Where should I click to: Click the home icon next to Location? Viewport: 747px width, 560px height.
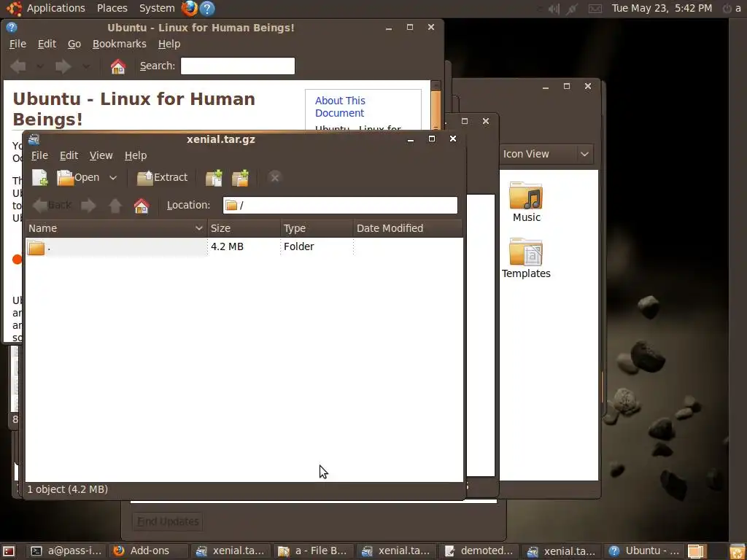(141, 205)
